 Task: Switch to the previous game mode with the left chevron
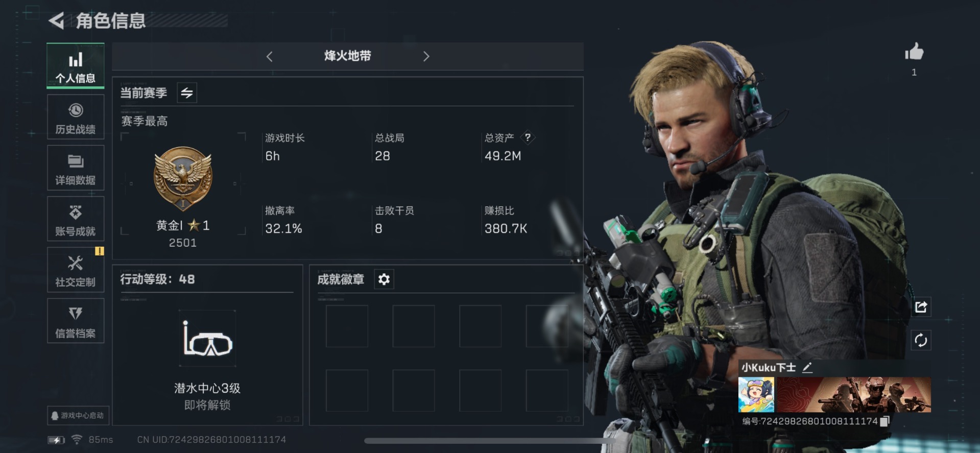click(x=270, y=57)
